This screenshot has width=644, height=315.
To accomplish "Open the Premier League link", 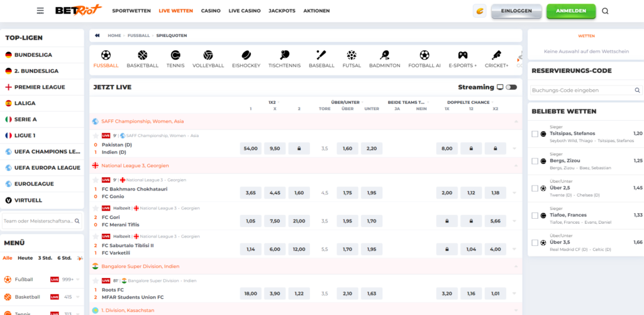I will (x=39, y=87).
